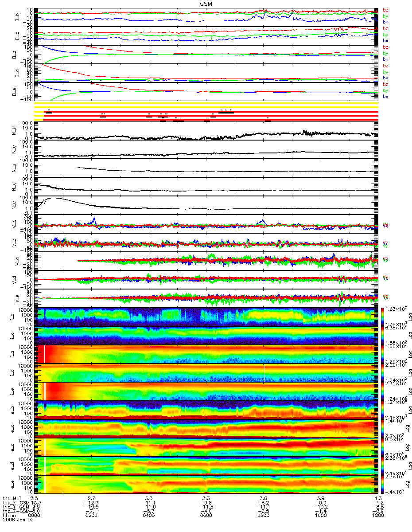The image size is (412, 532).
Task: Click the N_c density axis label
Action: tap(15, 149)
